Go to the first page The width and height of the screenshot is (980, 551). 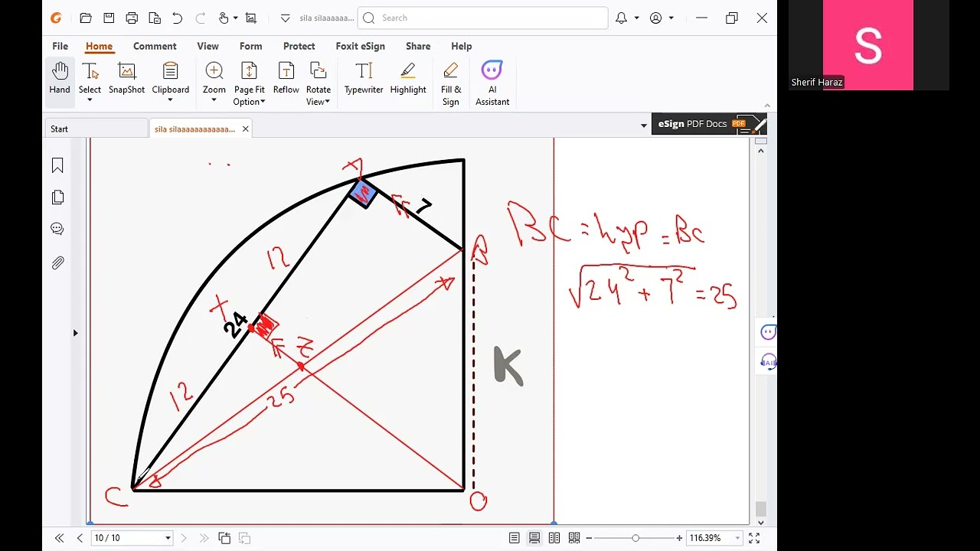tap(60, 538)
